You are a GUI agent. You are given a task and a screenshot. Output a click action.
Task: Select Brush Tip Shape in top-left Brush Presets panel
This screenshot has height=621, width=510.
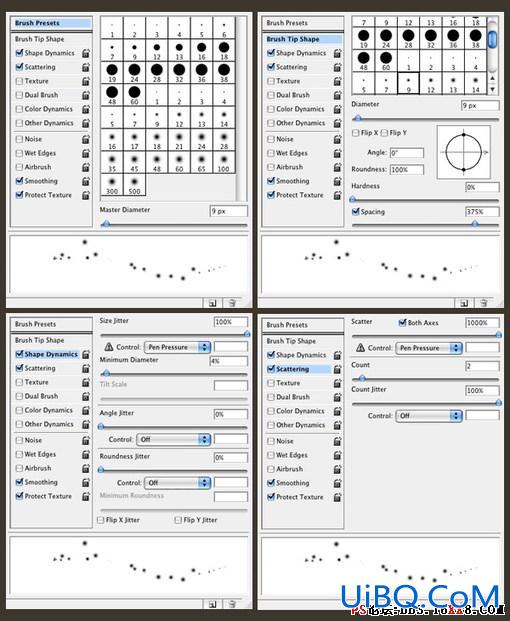point(40,39)
